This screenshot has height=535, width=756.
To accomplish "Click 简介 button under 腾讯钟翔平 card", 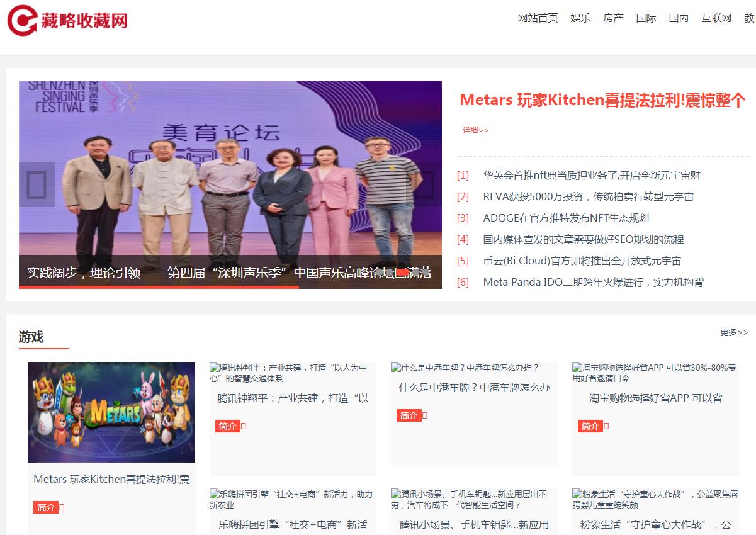I will point(228,426).
